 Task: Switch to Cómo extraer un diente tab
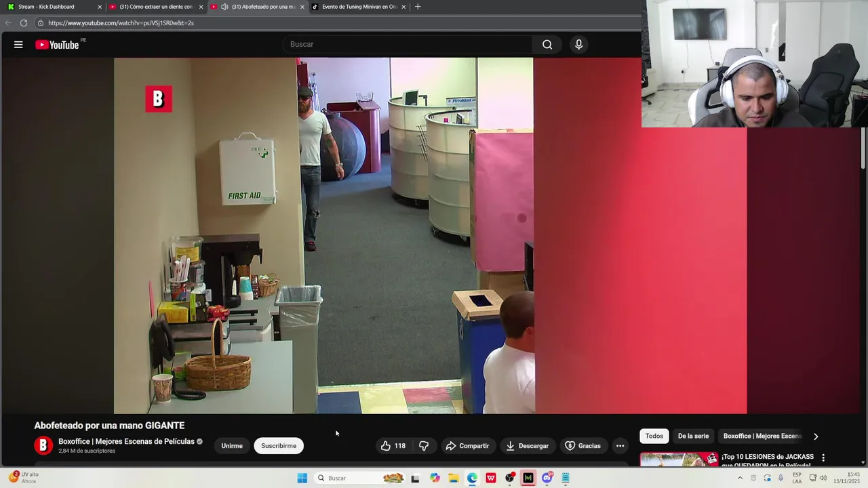[x=156, y=7]
